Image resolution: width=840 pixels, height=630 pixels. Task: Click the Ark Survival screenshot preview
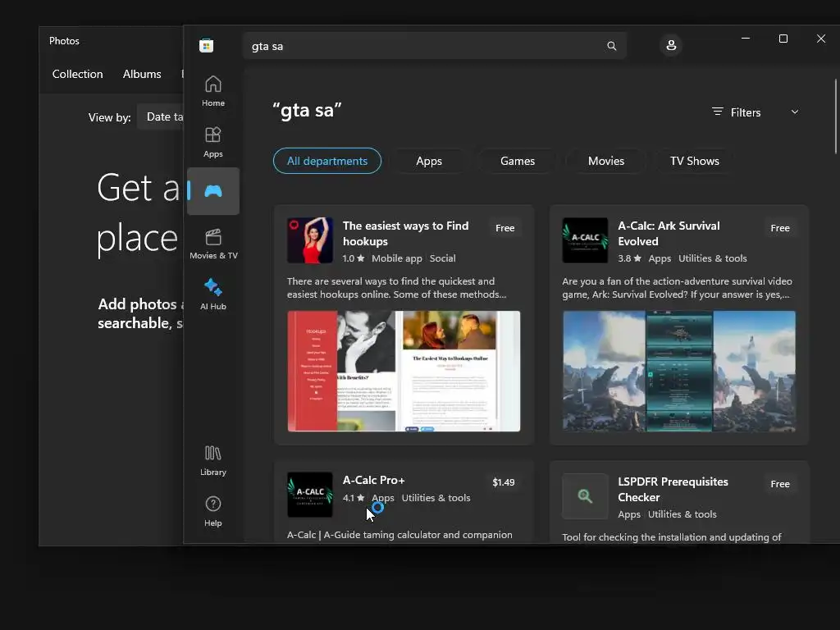pos(678,371)
